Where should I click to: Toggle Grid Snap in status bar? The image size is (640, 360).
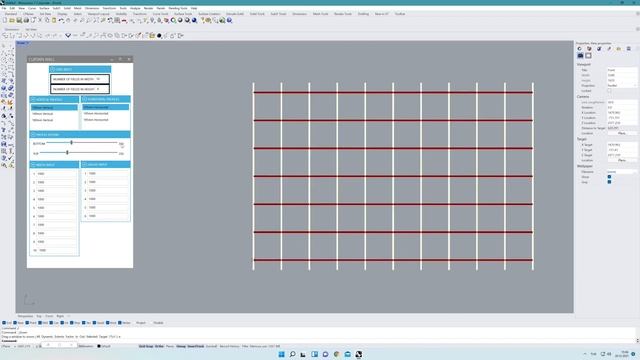[146, 346]
